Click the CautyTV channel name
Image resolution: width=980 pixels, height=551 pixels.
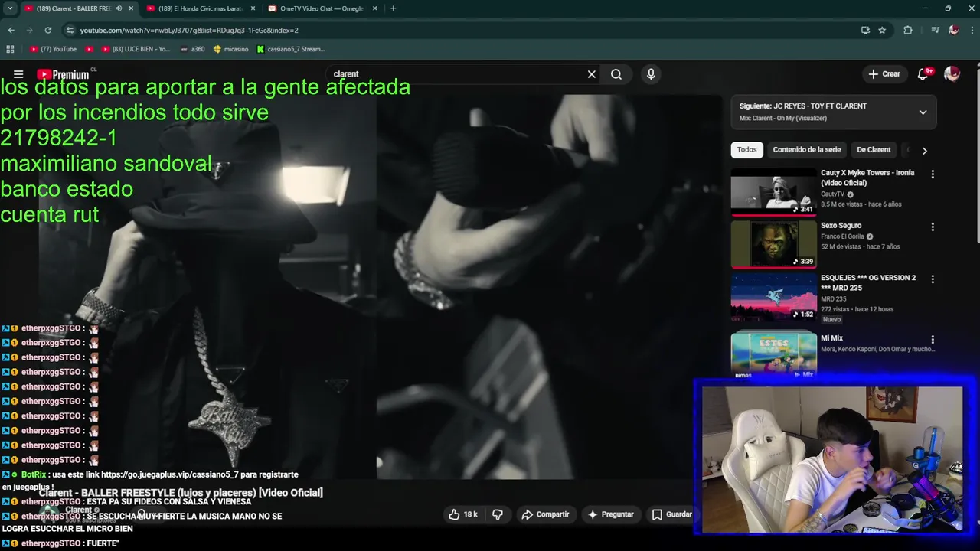pyautogui.click(x=832, y=194)
